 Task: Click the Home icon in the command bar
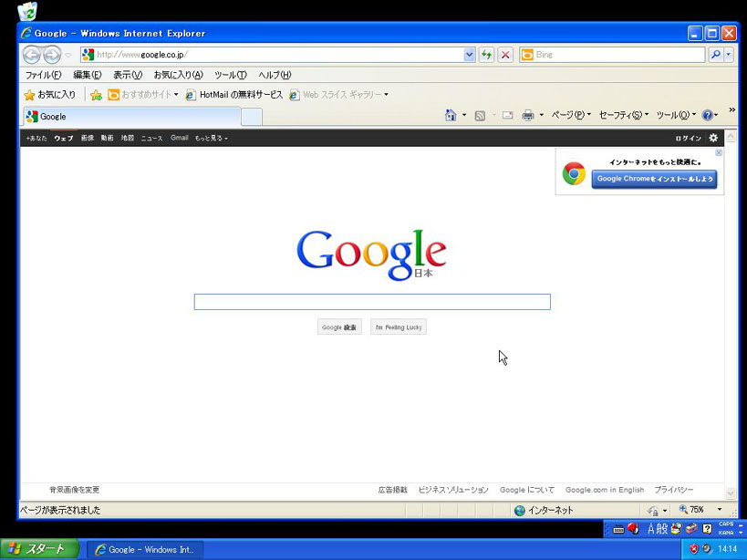[x=451, y=115]
